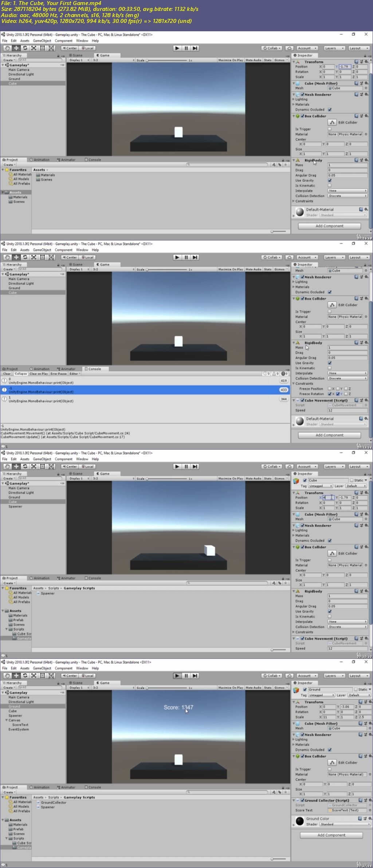Toggle Clear on Play in the Console toolbar

(39, 374)
